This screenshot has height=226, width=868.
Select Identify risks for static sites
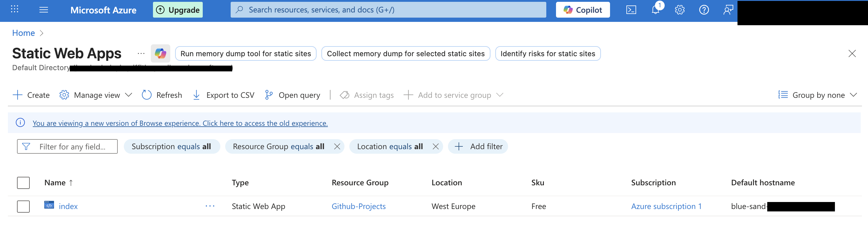coord(548,54)
